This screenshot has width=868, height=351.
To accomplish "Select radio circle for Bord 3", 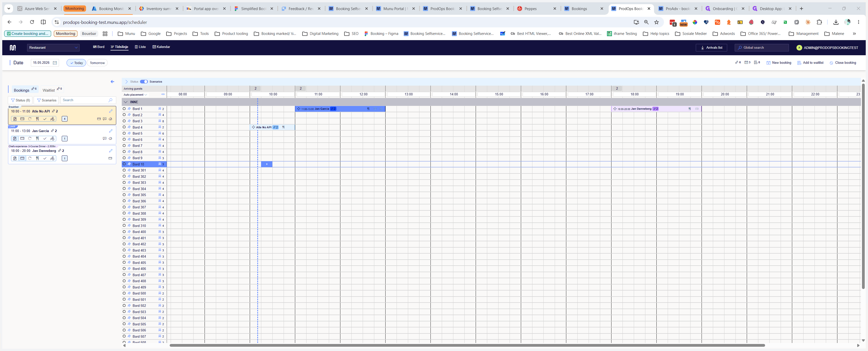I will click(124, 121).
